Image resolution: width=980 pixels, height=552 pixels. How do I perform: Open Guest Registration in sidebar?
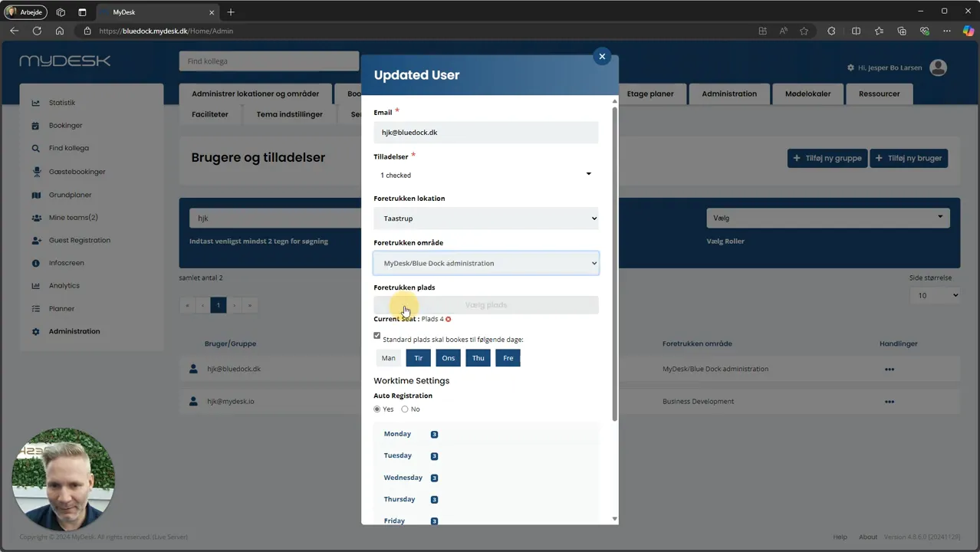coord(80,240)
